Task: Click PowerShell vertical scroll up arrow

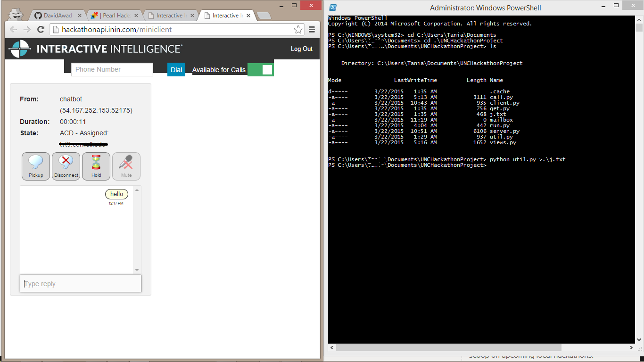Action: point(639,19)
